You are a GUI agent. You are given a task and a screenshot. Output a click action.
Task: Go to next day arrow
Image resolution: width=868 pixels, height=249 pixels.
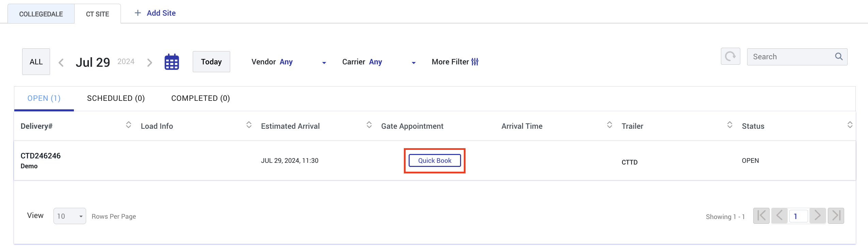pyautogui.click(x=149, y=62)
